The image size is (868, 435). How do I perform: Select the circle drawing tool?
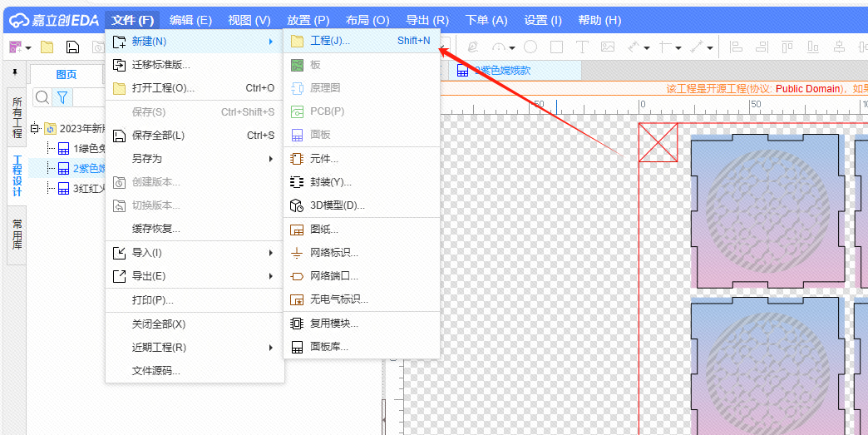point(530,47)
